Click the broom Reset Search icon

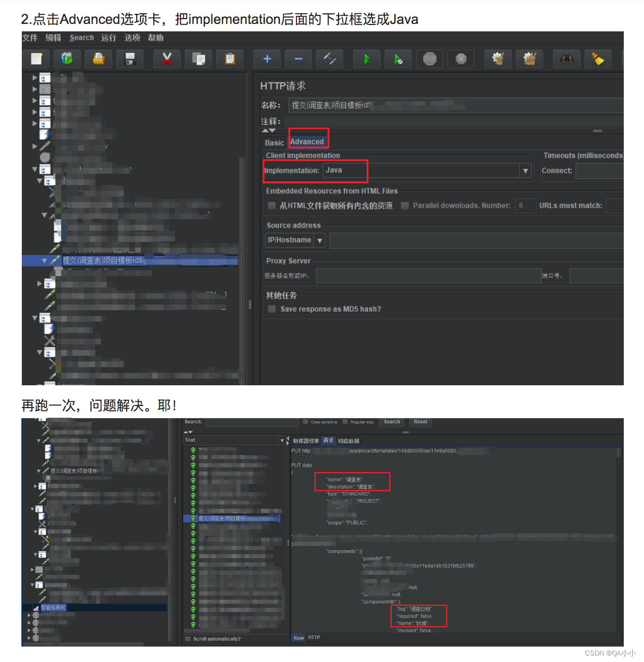[x=598, y=59]
